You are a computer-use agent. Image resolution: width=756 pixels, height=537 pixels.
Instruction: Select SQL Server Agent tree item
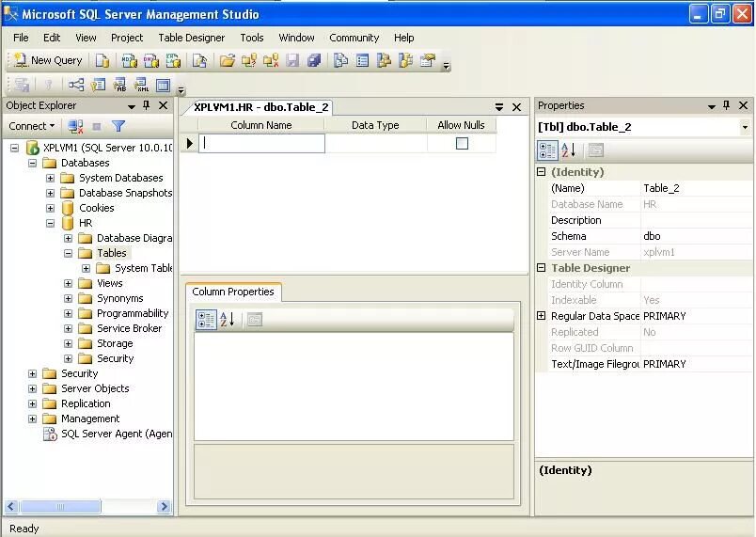tap(117, 434)
